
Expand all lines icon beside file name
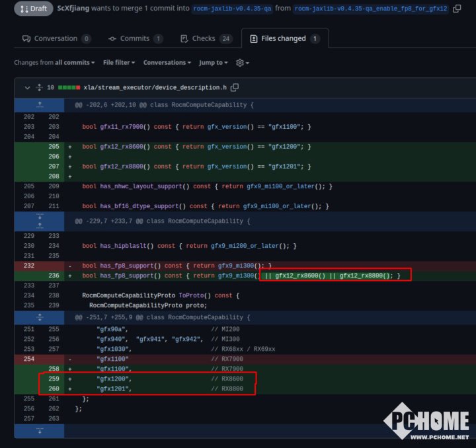[x=39, y=87]
